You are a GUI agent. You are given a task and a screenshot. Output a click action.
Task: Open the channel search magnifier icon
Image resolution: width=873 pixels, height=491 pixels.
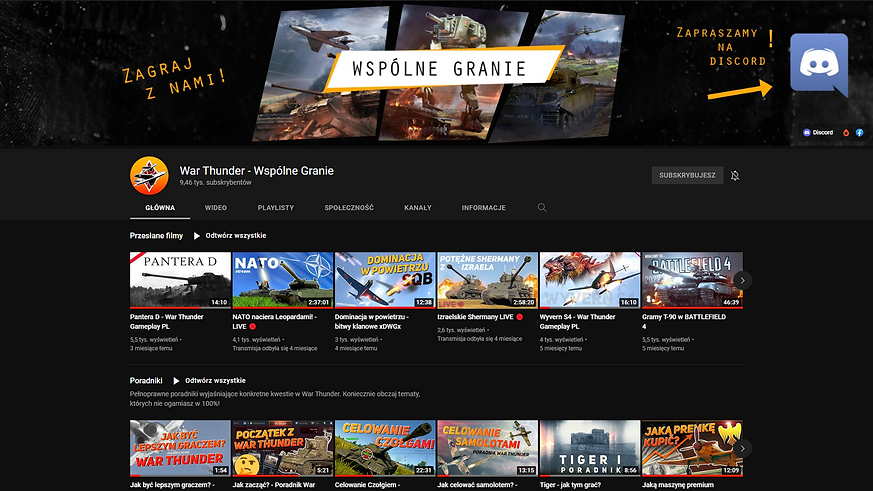coord(542,208)
